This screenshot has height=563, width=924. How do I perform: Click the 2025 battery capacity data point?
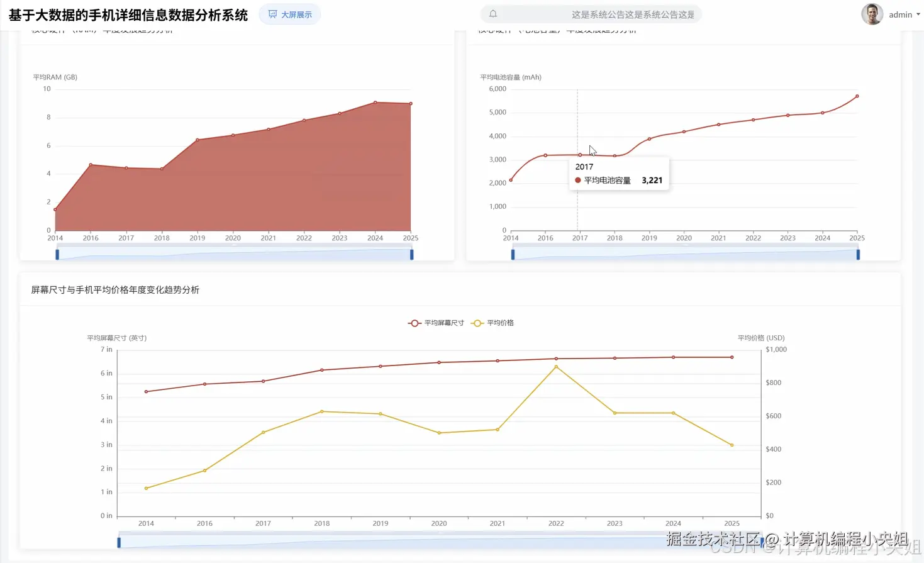tap(857, 96)
